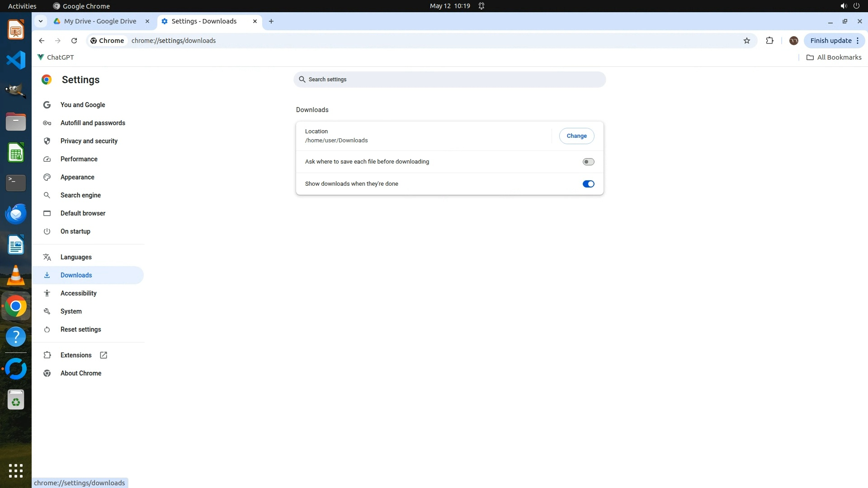Open the Finish update menu

pos(834,41)
